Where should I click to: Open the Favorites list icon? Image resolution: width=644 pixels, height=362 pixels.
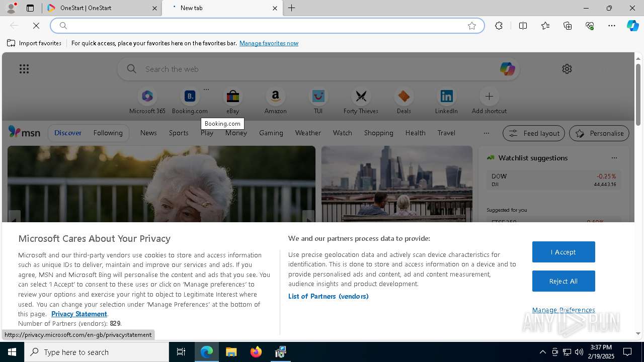(545, 26)
